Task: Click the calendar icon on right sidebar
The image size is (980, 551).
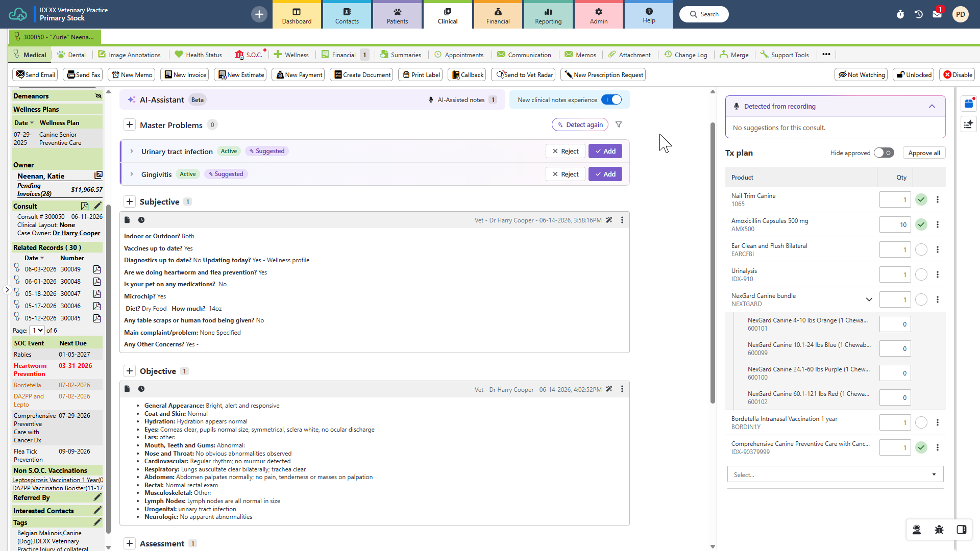Action: 969,104
